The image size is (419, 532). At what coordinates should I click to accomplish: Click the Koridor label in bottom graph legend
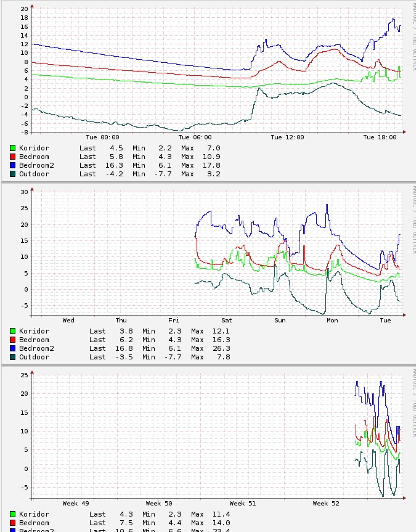pos(34,514)
